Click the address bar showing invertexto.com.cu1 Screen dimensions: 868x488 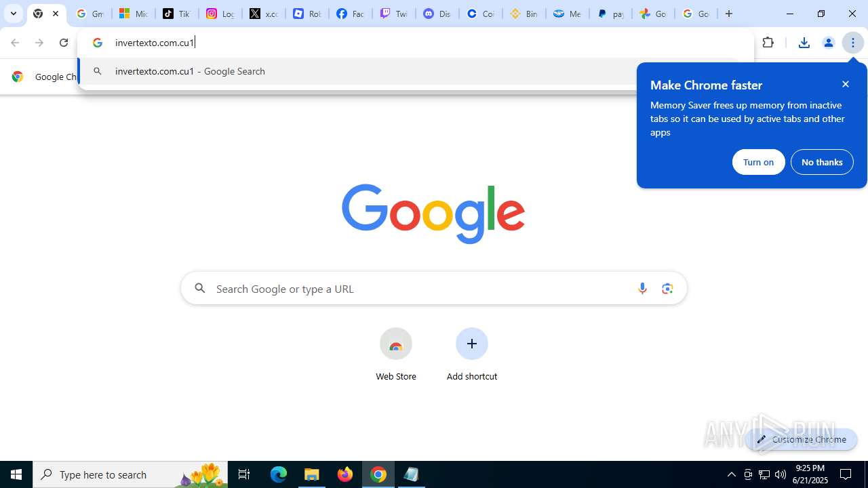416,43
